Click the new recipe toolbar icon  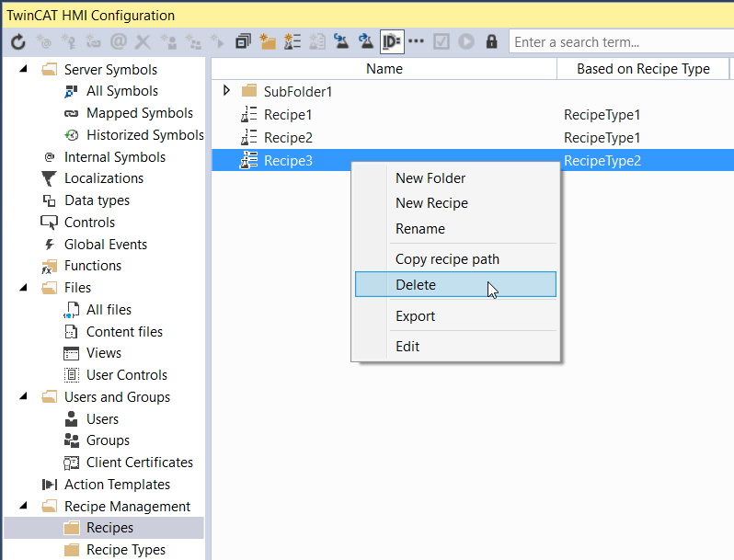click(292, 42)
